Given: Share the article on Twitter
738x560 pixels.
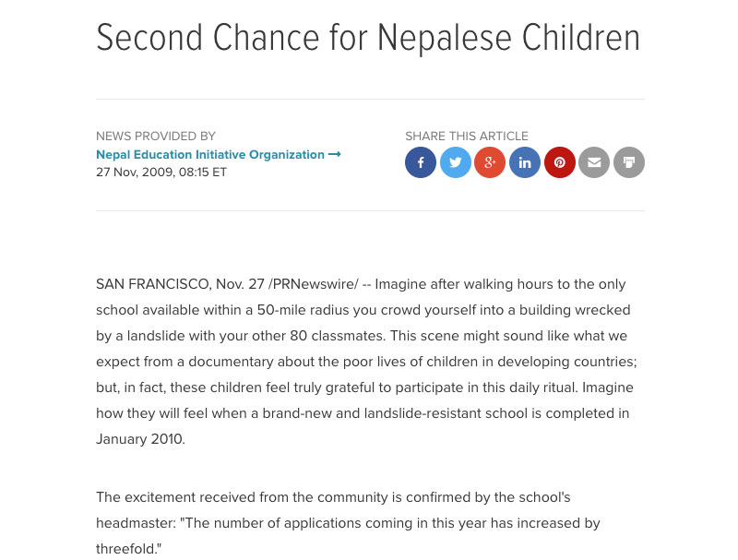Looking at the screenshot, I should [456, 162].
